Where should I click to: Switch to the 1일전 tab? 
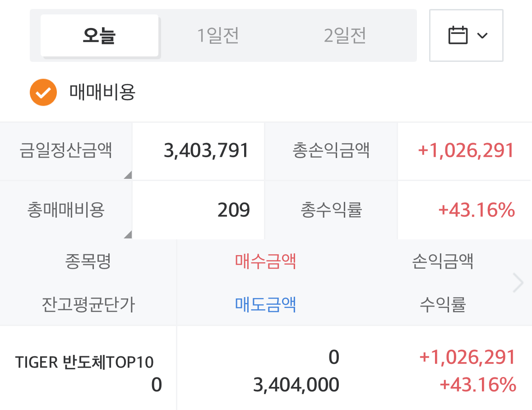pos(218,36)
